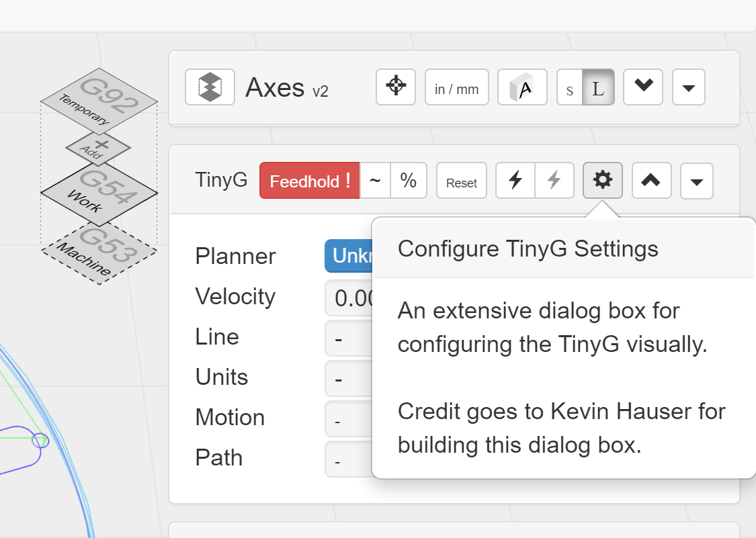Click the TinyG Reset button
Image resolution: width=756 pixels, height=538 pixels.
pos(462,181)
